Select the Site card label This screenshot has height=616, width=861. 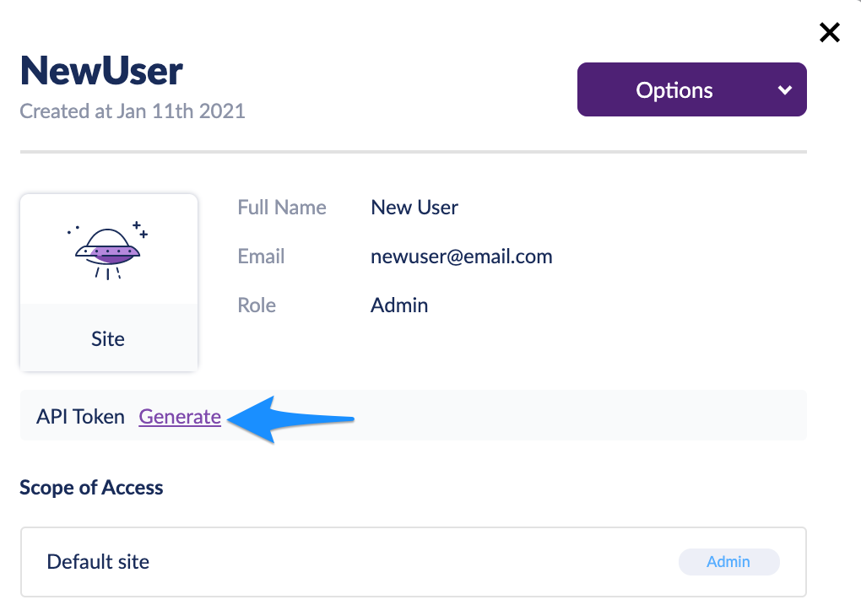(x=108, y=338)
